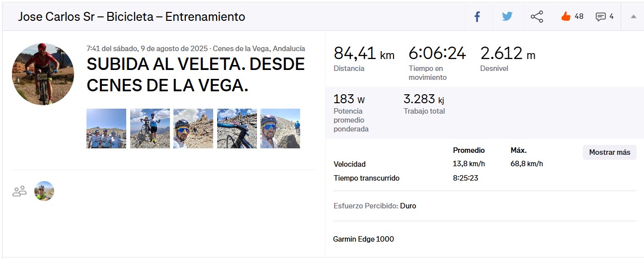Viewport: 644px width, 259px height.
Task: Open the Subida al Veleta activity title
Action: pyautogui.click(x=195, y=75)
